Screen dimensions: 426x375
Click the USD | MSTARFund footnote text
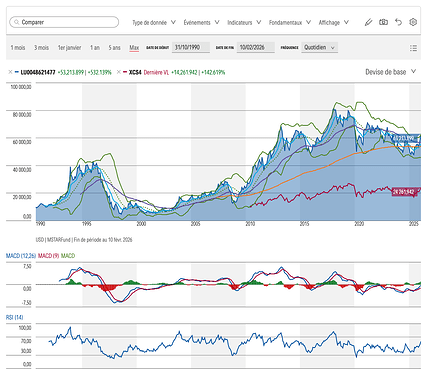coord(84,240)
